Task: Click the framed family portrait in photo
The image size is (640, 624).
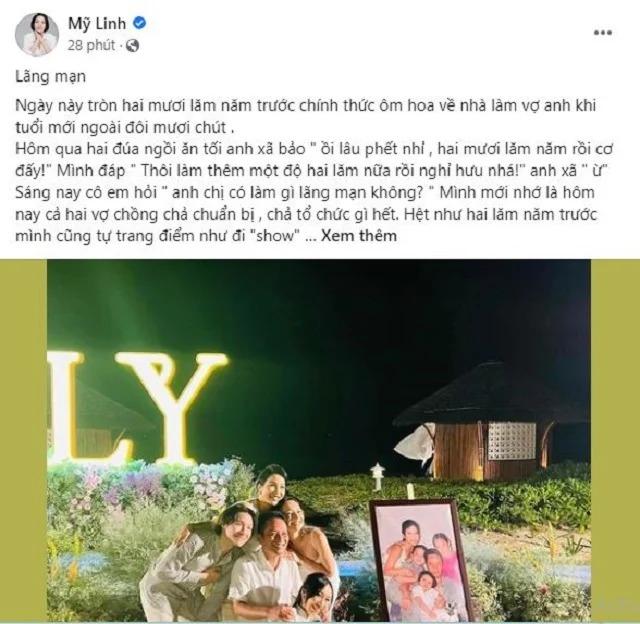Action: pos(420,561)
